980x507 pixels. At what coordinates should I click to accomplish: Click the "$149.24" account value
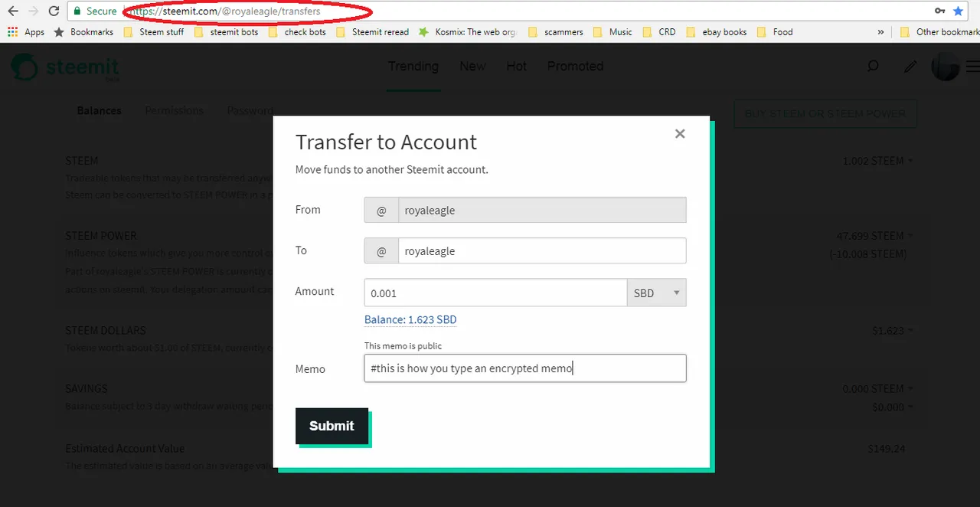pos(887,449)
